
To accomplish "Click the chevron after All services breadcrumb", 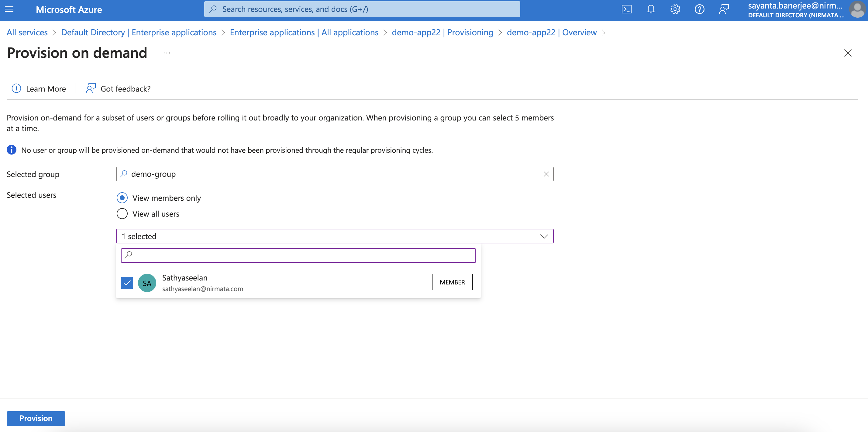I will [x=54, y=32].
